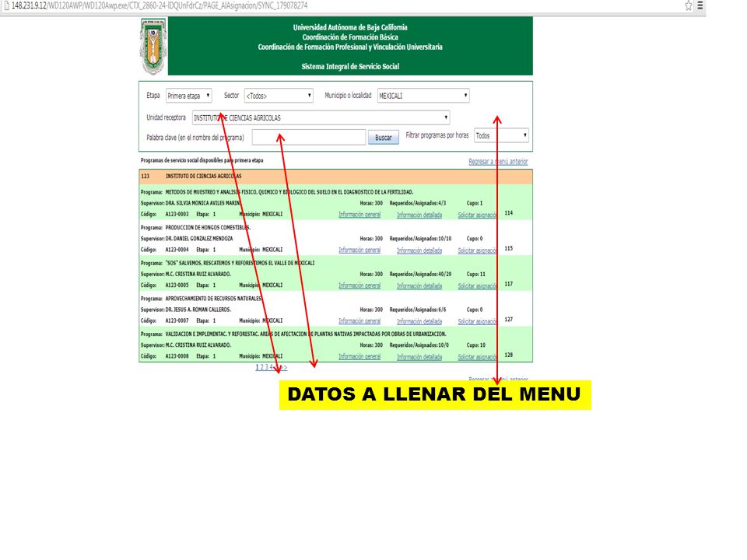The height and width of the screenshot is (560, 747).
Task: Open Información general for A123-0003
Action: pos(359,215)
